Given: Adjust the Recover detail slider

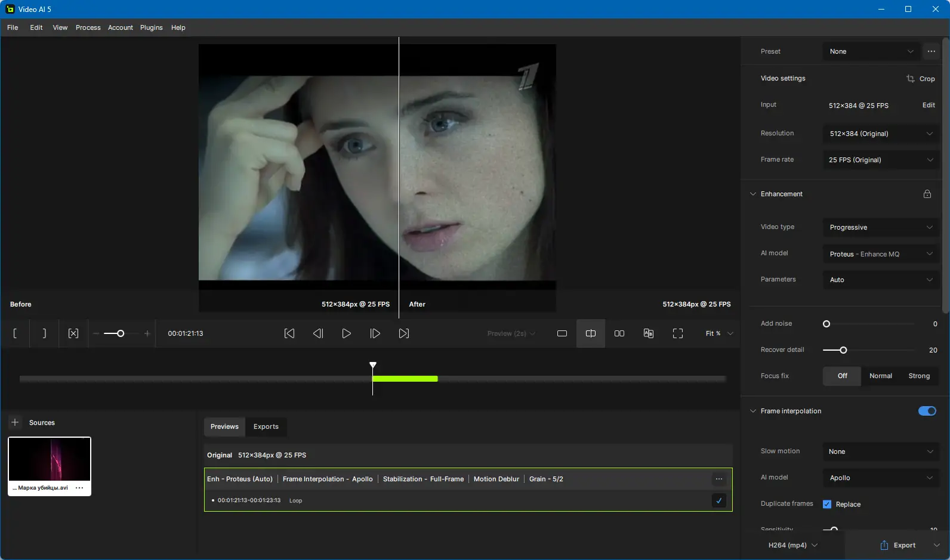Looking at the screenshot, I should 843,350.
